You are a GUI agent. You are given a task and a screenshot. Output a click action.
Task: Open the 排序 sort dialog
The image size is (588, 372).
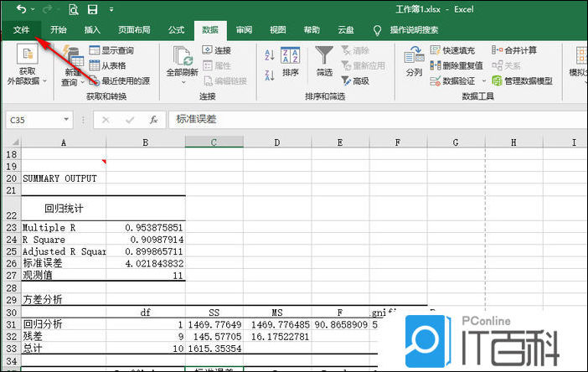[291, 62]
